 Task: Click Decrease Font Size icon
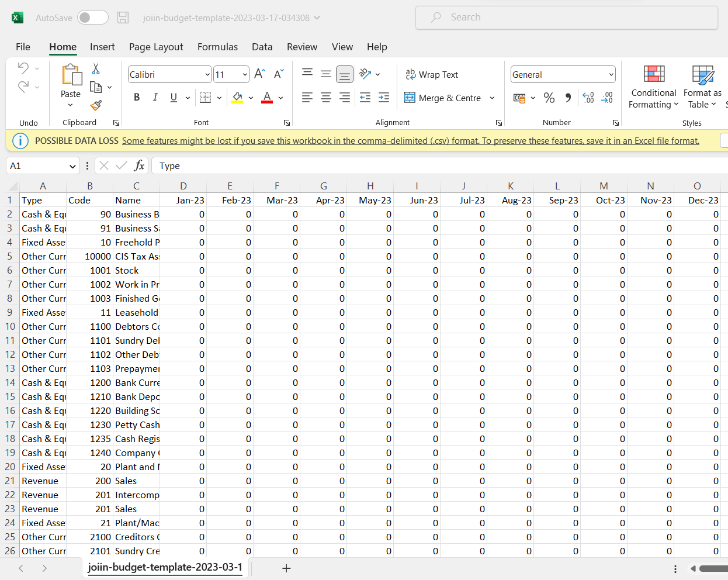tap(279, 74)
